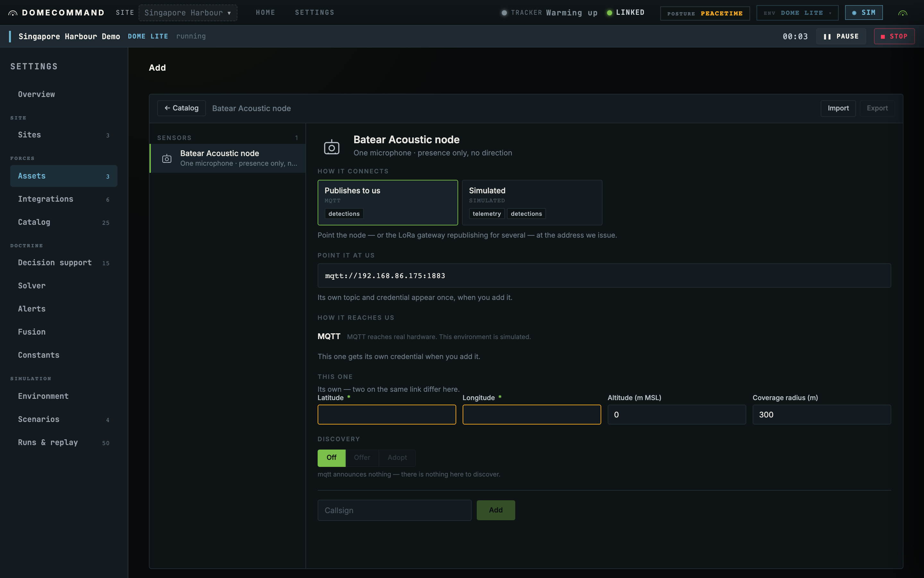924x578 pixels.
Task: Click the mqtt://192.168.86.175:1883 address box
Action: click(604, 276)
